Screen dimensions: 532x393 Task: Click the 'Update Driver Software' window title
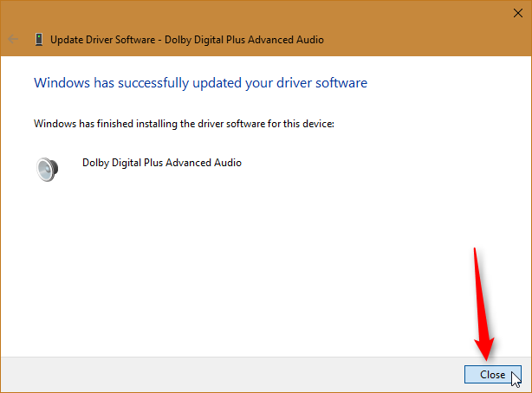click(x=187, y=40)
